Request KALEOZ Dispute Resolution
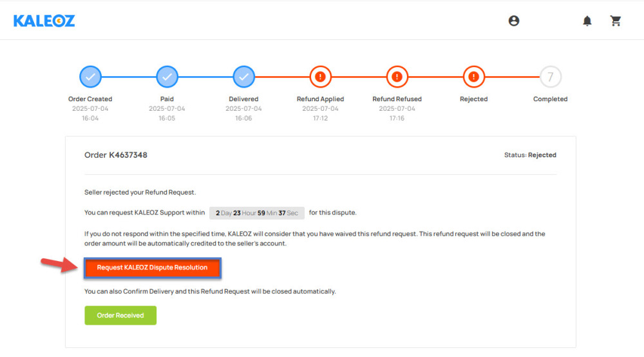Image resolution: width=644 pixels, height=357 pixels. click(x=153, y=268)
